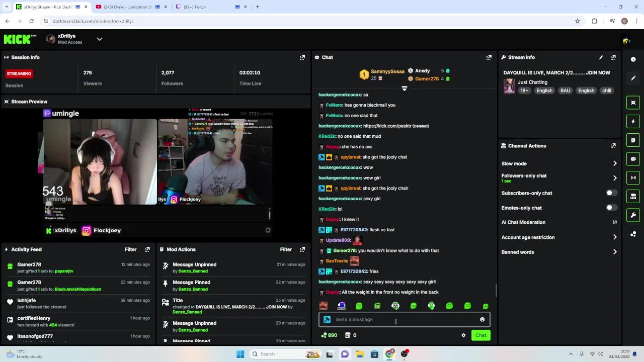Reload the page in the browser
The height and width of the screenshot is (362, 644).
coord(31,21)
